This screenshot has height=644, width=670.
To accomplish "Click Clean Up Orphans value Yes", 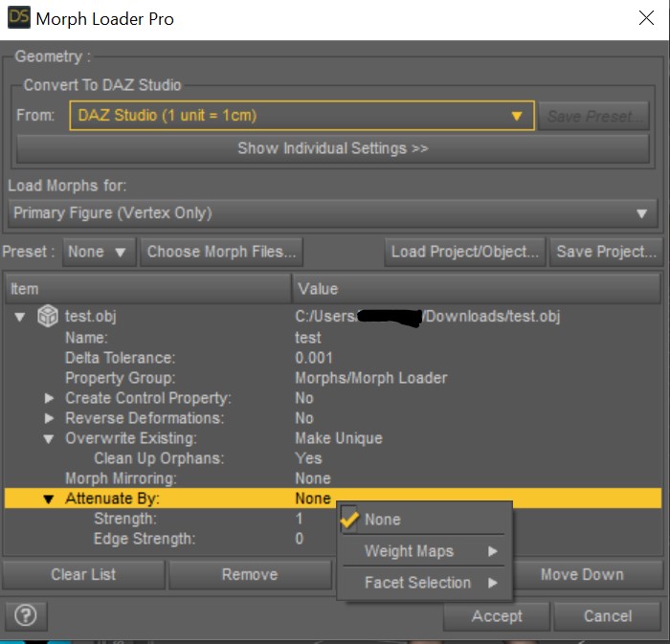I will pyautogui.click(x=308, y=457).
